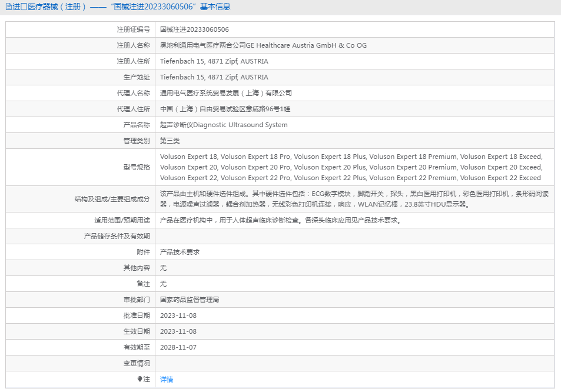Click the Voluson Expert 22 model line
This screenshot has height=392, width=561.
pos(350,178)
